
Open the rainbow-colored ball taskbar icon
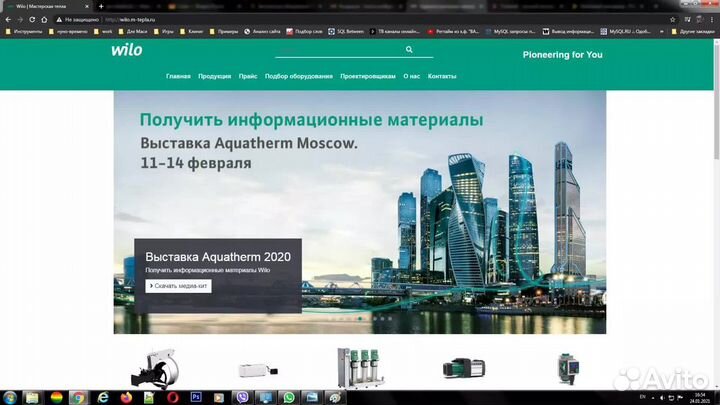point(56,398)
